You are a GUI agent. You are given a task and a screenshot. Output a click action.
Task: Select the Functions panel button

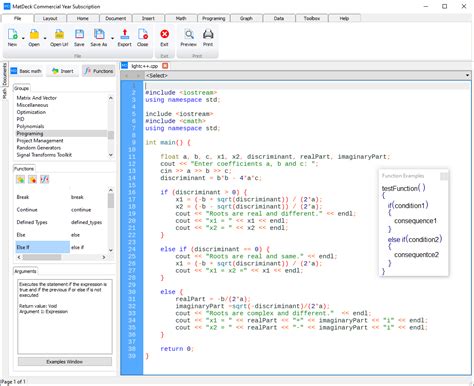(x=99, y=71)
